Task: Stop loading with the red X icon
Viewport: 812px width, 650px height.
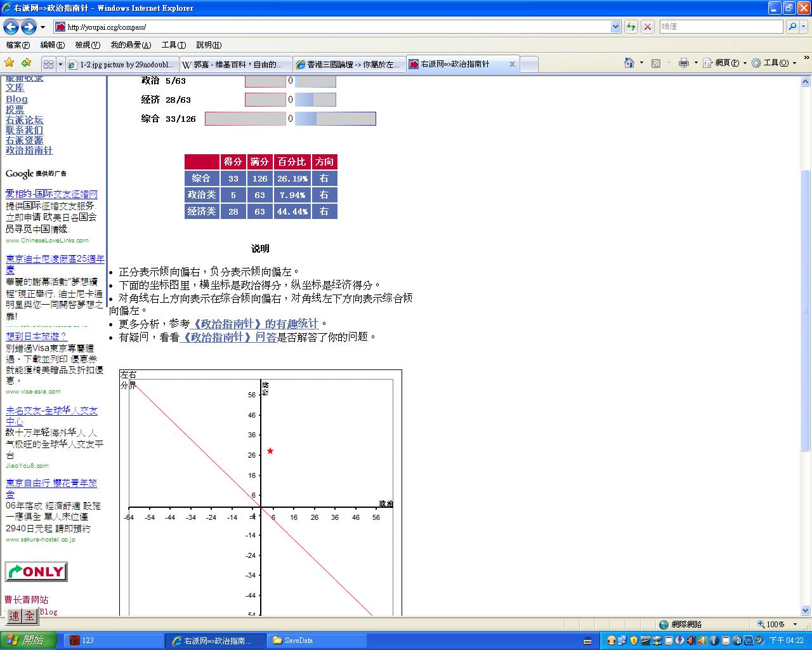Action: [x=648, y=27]
